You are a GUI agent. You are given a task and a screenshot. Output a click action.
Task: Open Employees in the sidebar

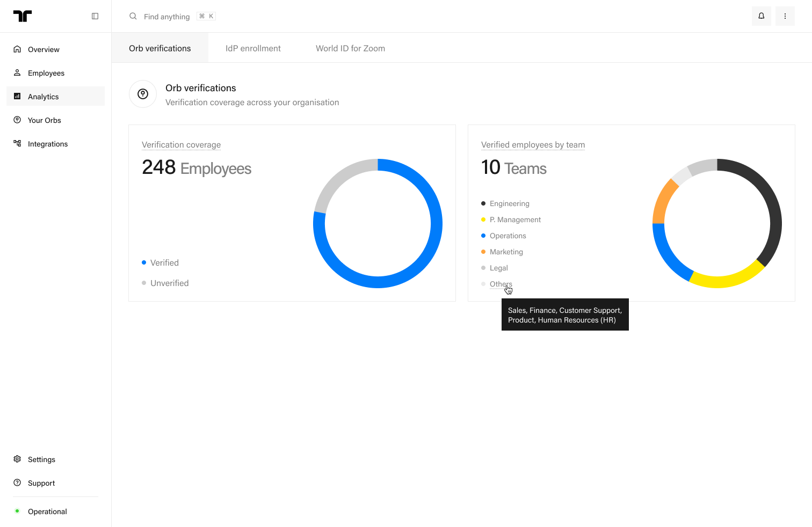(56, 73)
